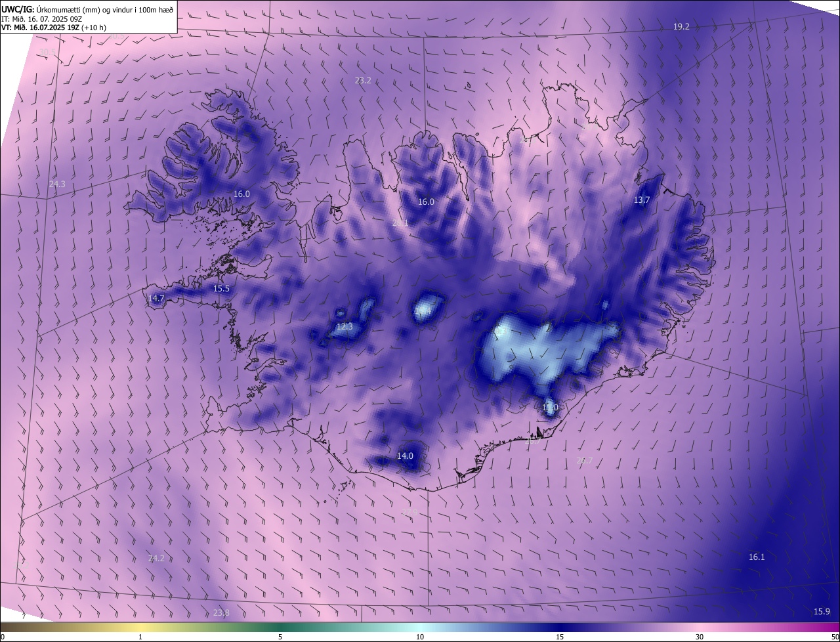Click the 23.8 value on the map
Image resolution: width=840 pixels, height=642 pixels.
221,613
